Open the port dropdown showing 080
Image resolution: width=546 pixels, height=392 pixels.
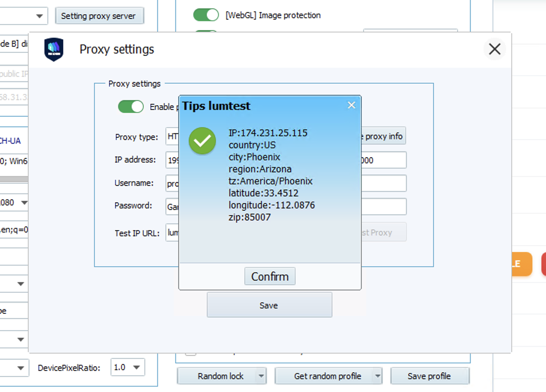[23, 202]
